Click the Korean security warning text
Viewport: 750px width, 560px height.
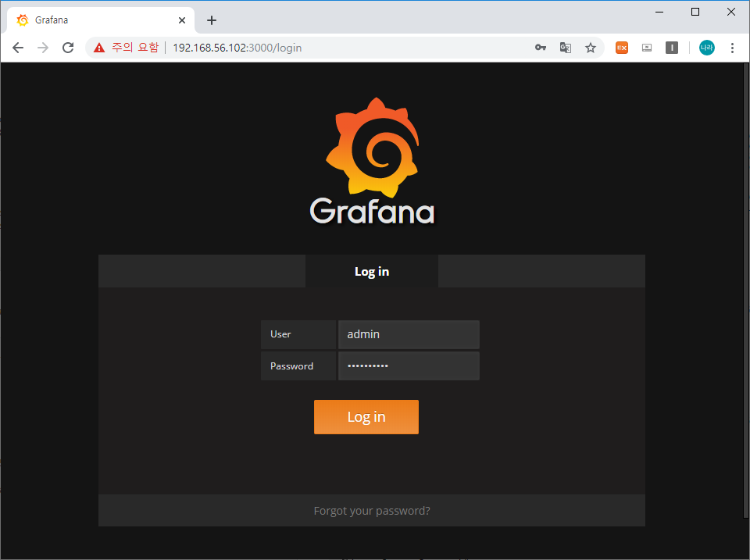click(x=135, y=48)
